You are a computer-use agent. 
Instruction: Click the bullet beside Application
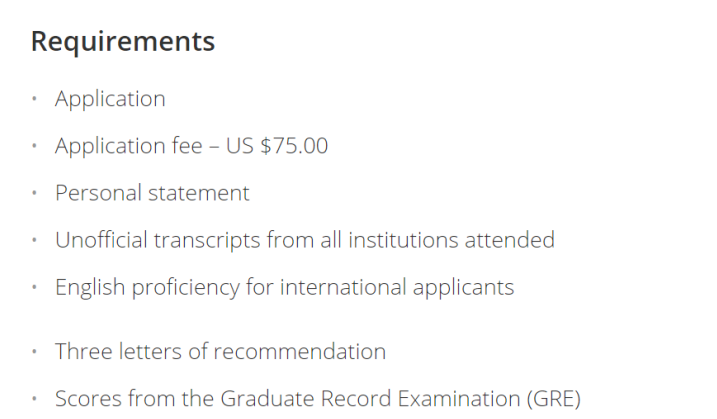coord(34,99)
